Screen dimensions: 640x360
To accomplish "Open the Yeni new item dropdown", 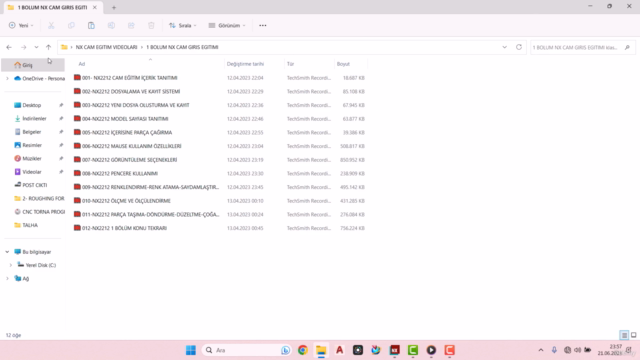I will pos(21,25).
